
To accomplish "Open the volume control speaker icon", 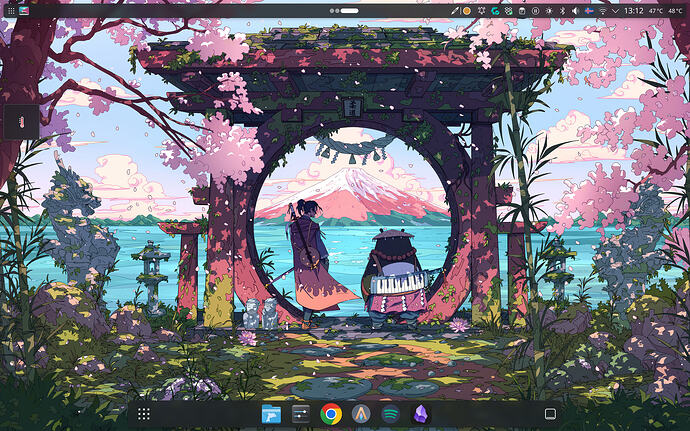I will point(575,11).
